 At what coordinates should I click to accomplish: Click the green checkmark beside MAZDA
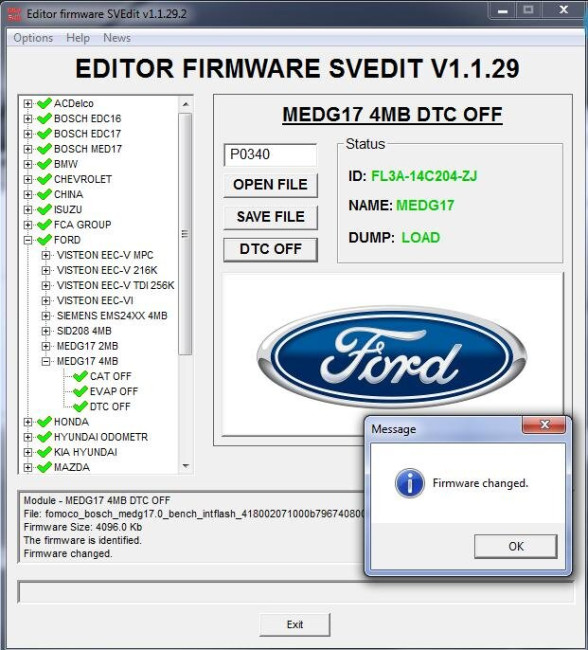(x=44, y=467)
